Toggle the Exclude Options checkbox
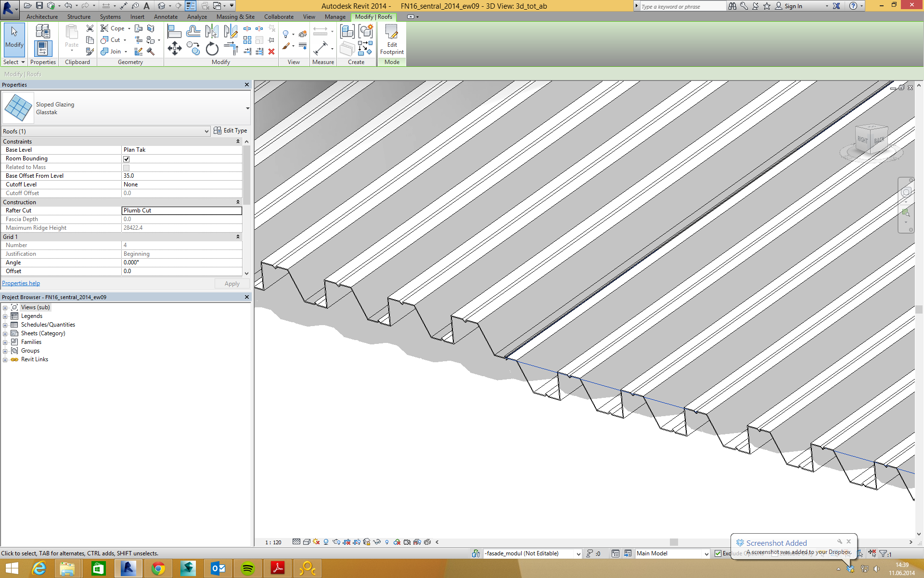This screenshot has width=924, height=578. (718, 553)
